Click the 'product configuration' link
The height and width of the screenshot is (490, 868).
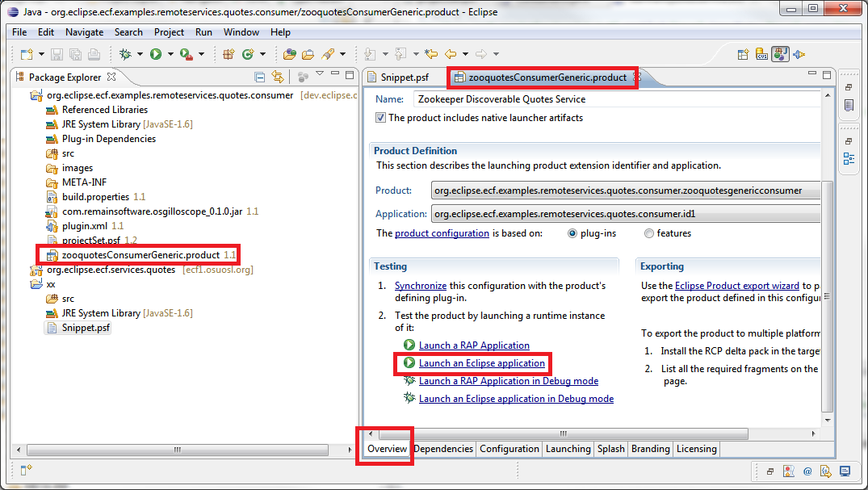[x=442, y=233]
